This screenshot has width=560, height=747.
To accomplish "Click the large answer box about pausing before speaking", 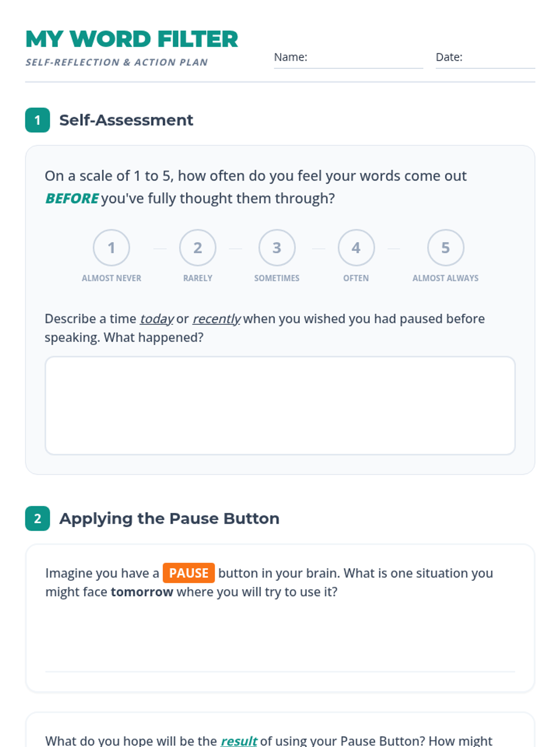I will coord(280,405).
